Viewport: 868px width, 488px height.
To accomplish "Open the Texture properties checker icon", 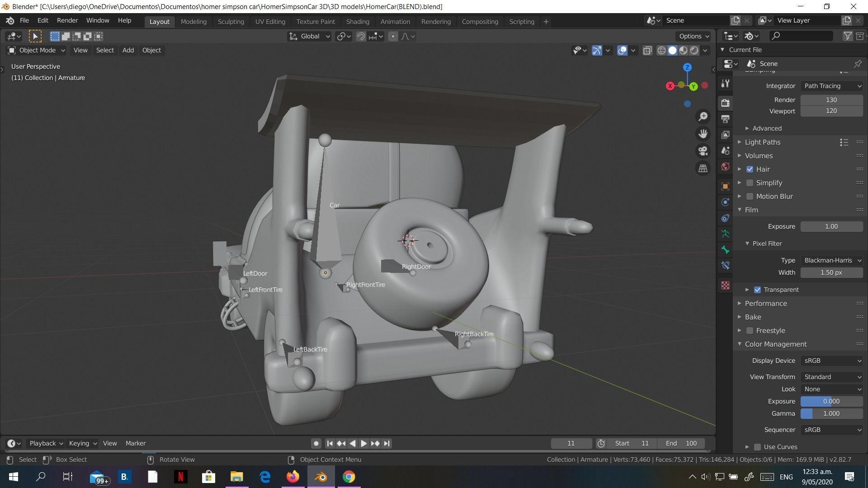I will click(x=725, y=285).
